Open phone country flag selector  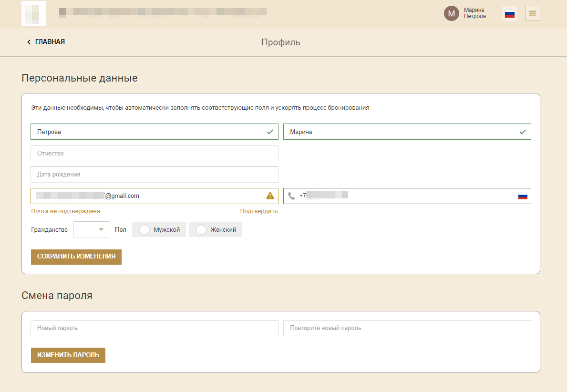[523, 196]
